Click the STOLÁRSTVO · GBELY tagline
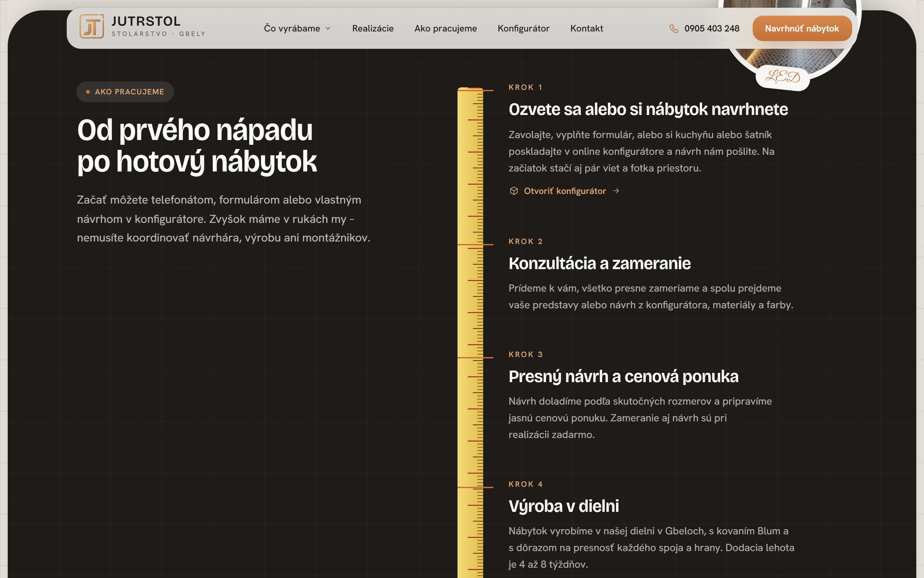The height and width of the screenshot is (578, 924). coord(158,34)
